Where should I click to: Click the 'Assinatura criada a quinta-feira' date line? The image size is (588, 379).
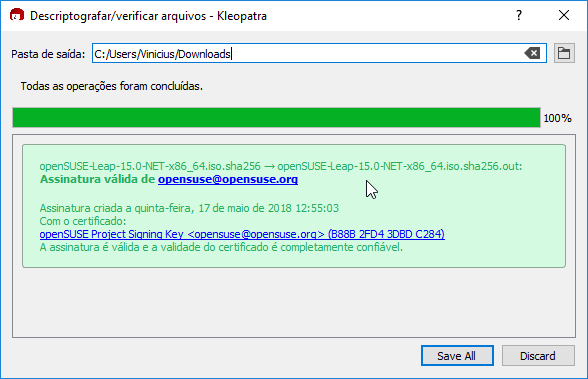click(x=189, y=208)
